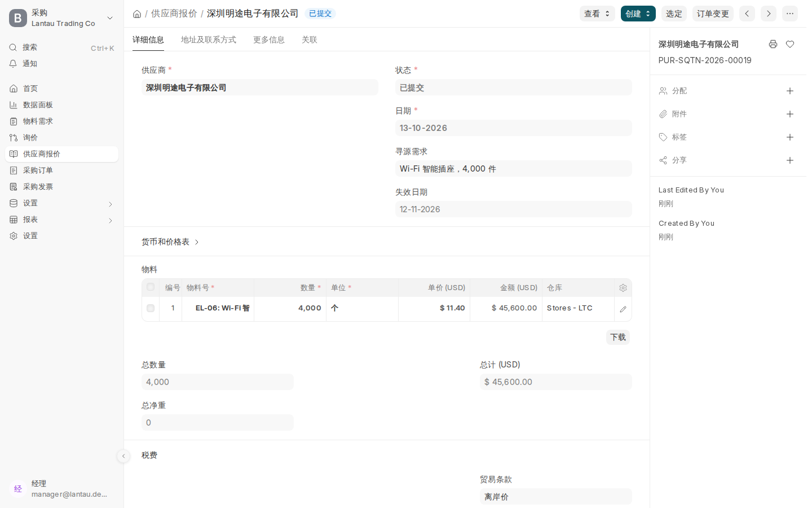
Task: Expand the 货币和价格表 section
Action: click(x=170, y=242)
